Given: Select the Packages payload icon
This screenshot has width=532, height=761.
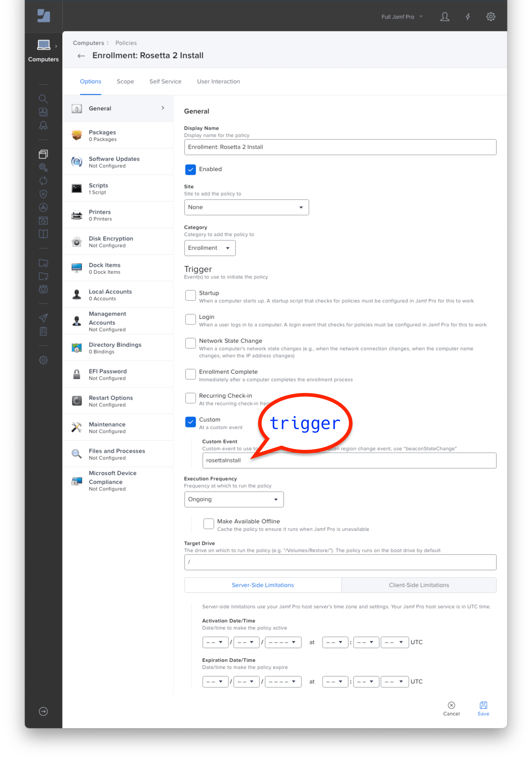Looking at the screenshot, I should (x=77, y=135).
